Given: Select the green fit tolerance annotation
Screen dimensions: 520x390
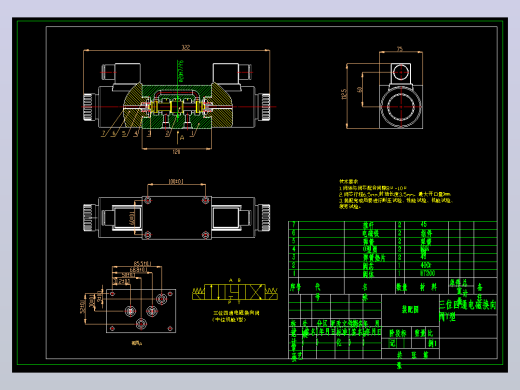Looking at the screenshot, I should tap(181, 71).
